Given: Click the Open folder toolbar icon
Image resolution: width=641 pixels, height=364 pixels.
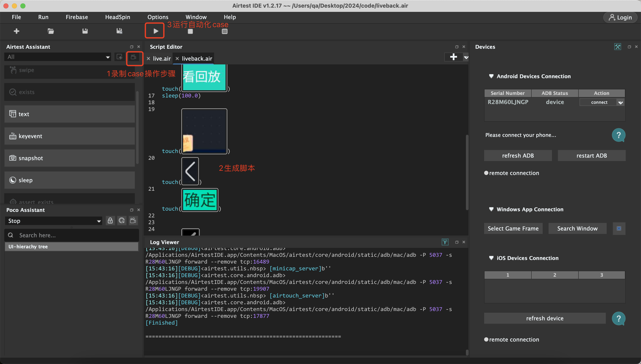Looking at the screenshot, I should point(51,31).
